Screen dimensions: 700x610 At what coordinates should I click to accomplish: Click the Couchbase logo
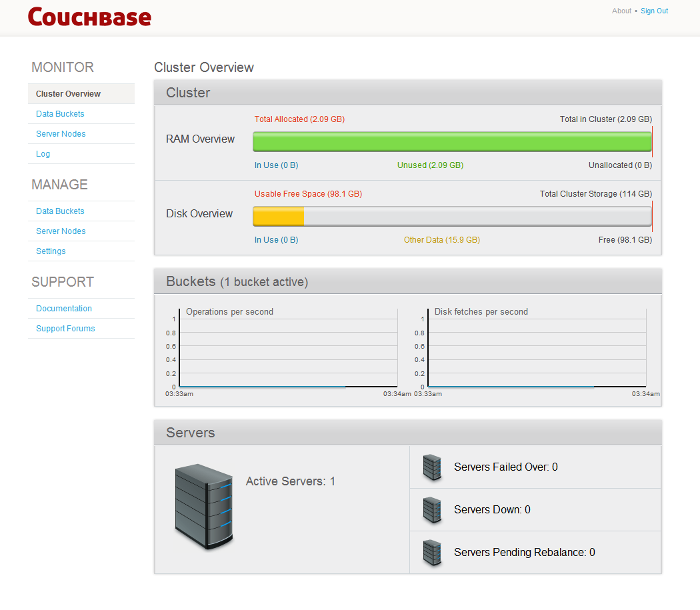pyautogui.click(x=89, y=17)
